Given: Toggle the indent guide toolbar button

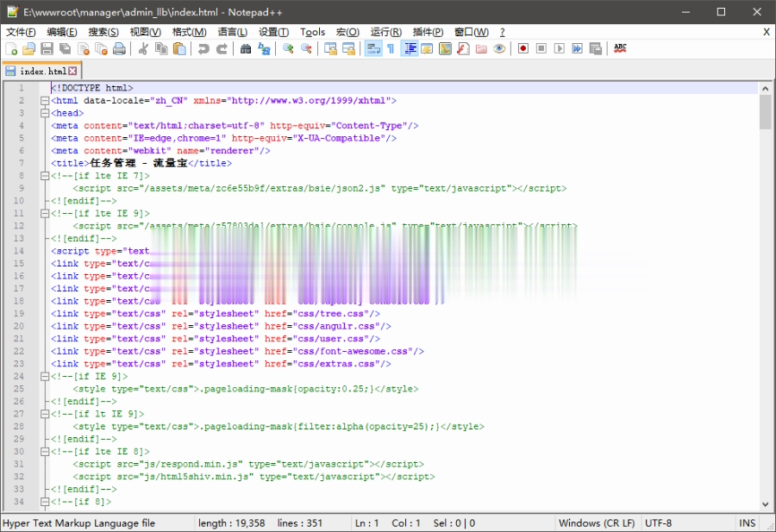Looking at the screenshot, I should (x=410, y=48).
